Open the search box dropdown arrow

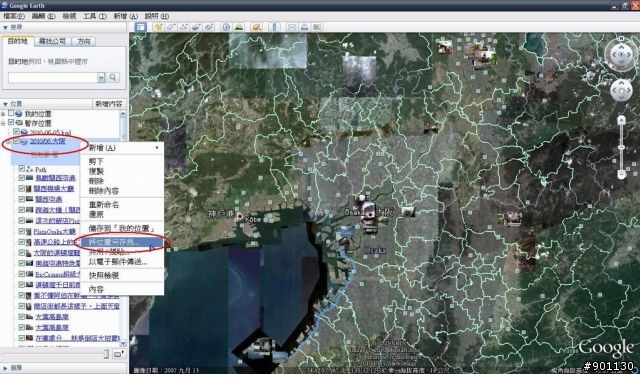pyautogui.click(x=101, y=77)
